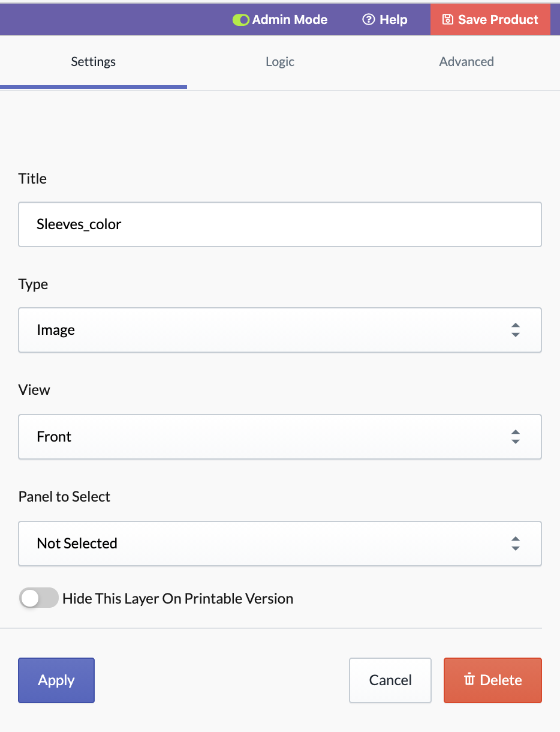Viewport: 560px width, 732px height.
Task: Cancel the layer changes
Action: click(390, 680)
